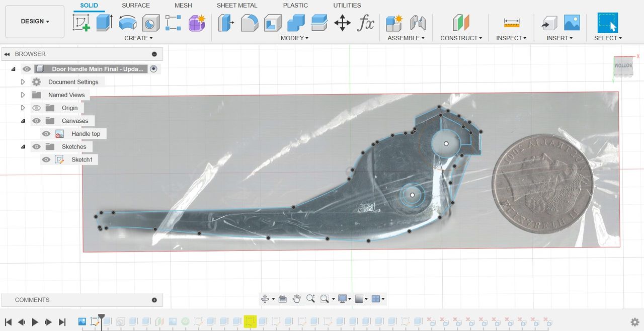The width and height of the screenshot is (644, 331).
Task: Choose the Shell tool
Action: tap(273, 23)
